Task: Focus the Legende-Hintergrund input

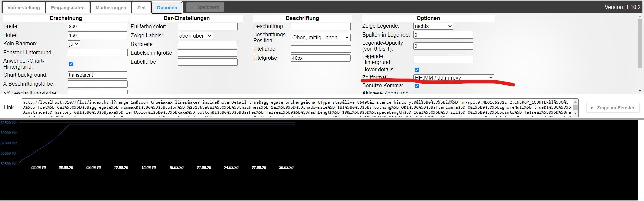Action: pyautogui.click(x=443, y=59)
